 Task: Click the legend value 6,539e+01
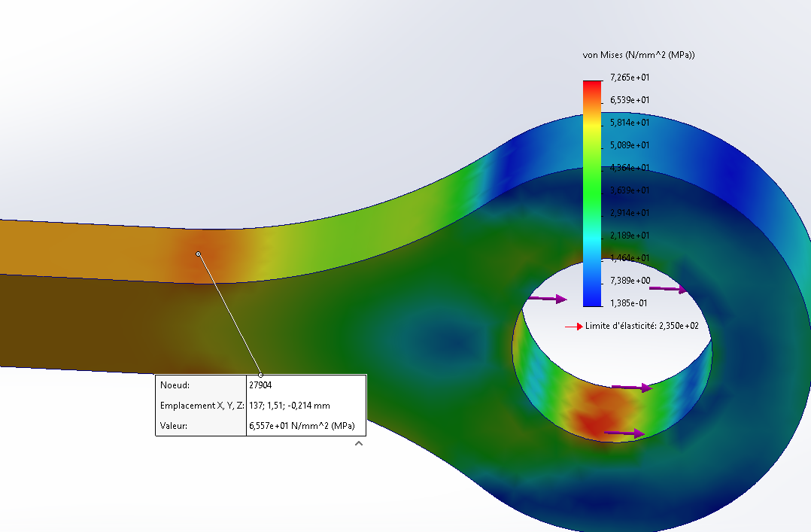pyautogui.click(x=630, y=100)
